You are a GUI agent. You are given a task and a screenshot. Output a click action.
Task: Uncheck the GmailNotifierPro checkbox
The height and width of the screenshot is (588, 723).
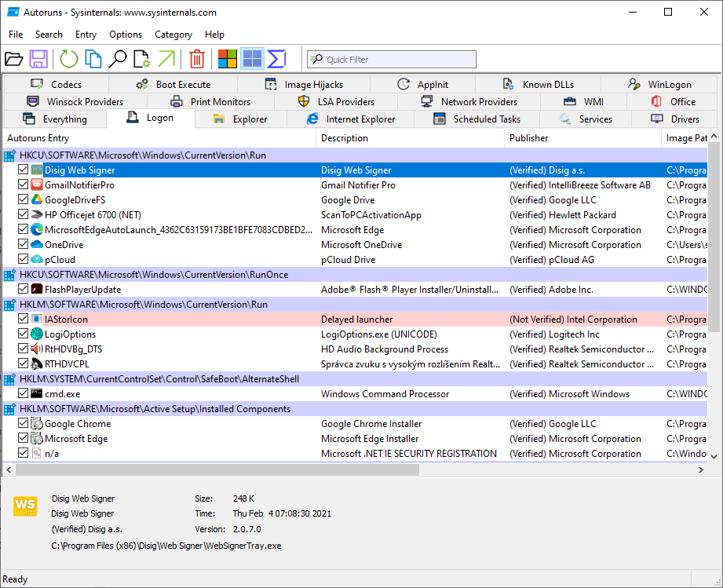click(x=23, y=184)
